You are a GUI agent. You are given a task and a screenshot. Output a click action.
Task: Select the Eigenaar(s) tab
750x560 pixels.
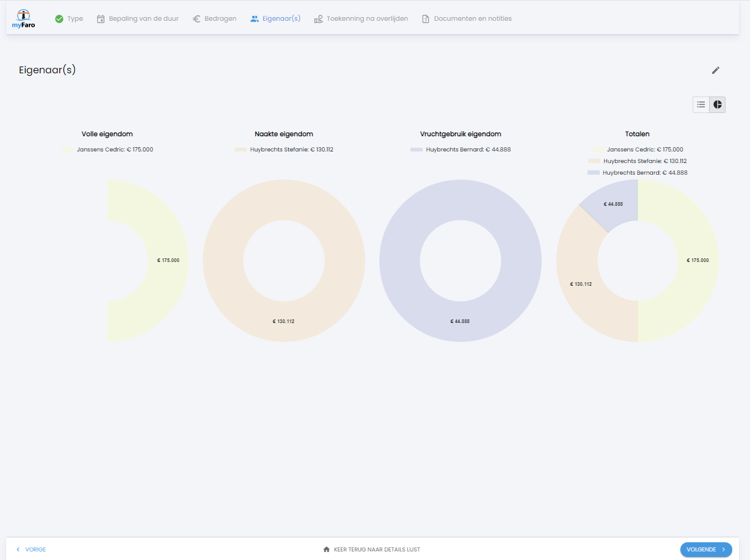pos(275,19)
